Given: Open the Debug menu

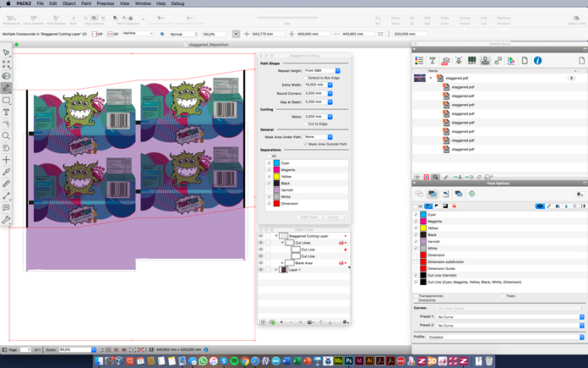Looking at the screenshot, I should point(177,3).
